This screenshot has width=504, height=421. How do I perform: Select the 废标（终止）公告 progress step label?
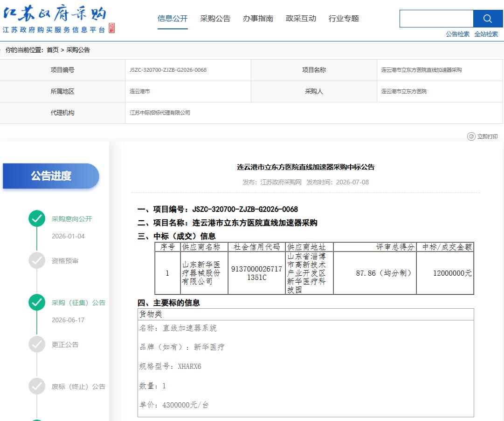(x=78, y=387)
